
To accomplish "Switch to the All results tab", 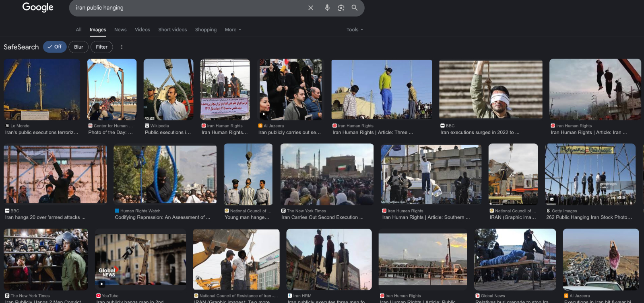I will pyautogui.click(x=78, y=30).
